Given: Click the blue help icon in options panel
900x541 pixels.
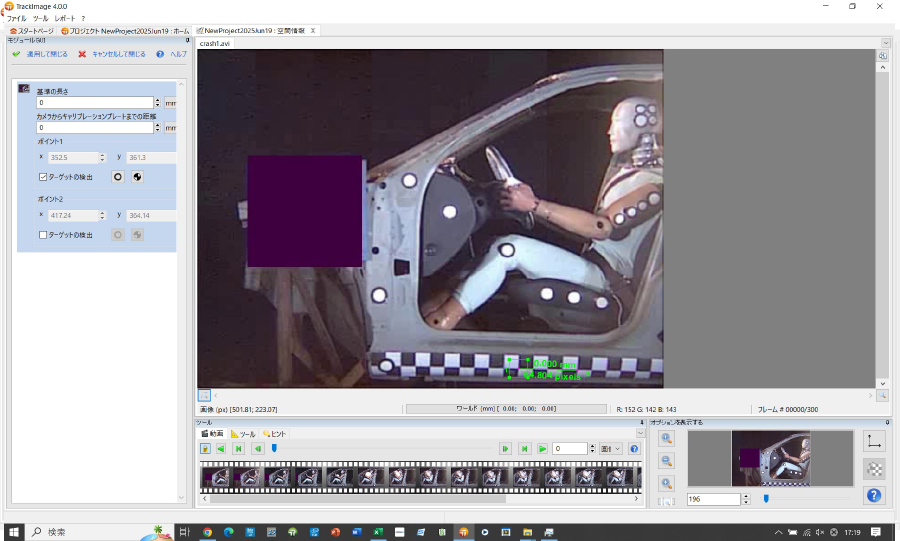Looking at the screenshot, I should pos(874,495).
